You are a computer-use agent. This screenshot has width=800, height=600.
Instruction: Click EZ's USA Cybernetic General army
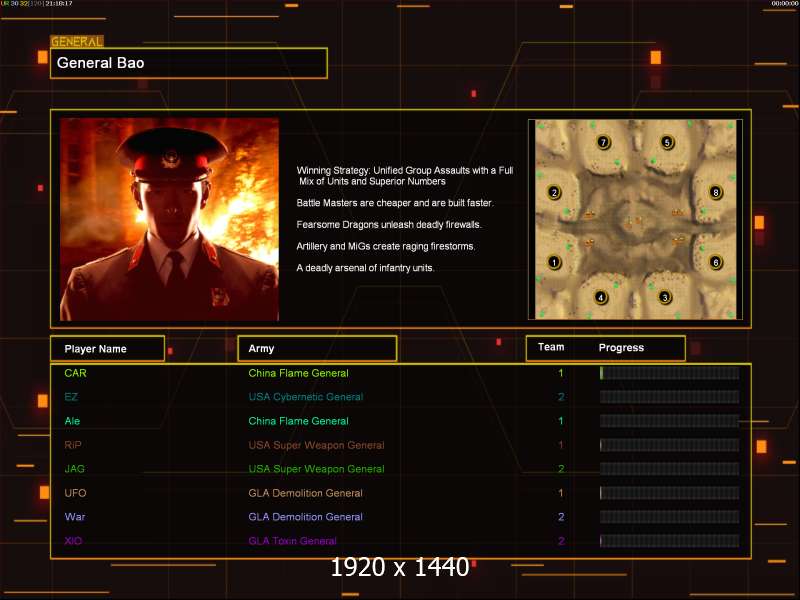click(306, 397)
